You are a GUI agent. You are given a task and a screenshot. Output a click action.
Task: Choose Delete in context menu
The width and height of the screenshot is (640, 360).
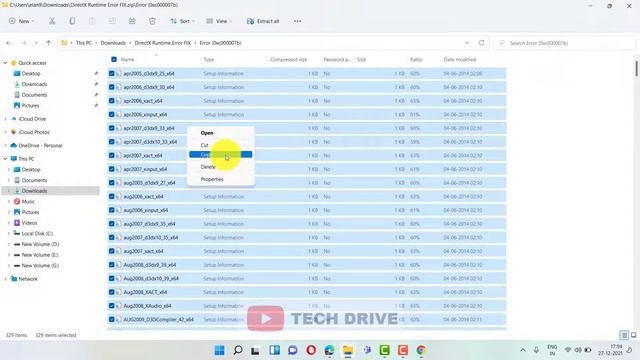[221, 167]
